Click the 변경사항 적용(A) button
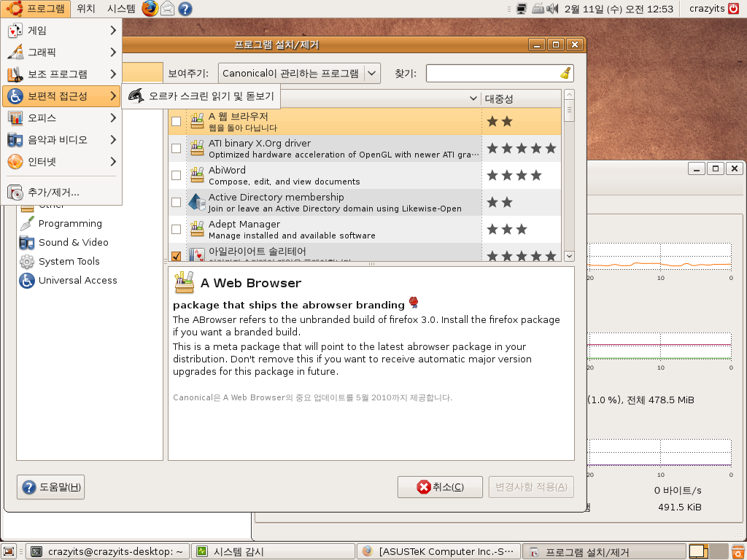The width and height of the screenshot is (747, 560). click(x=531, y=487)
